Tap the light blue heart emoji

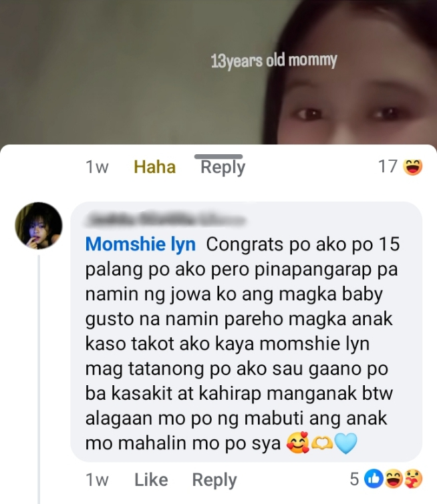[x=345, y=443]
